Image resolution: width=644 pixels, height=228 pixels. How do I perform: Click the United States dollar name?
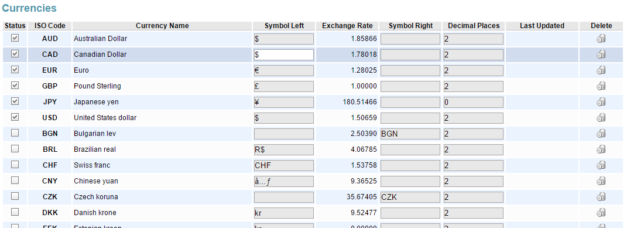[105, 117]
